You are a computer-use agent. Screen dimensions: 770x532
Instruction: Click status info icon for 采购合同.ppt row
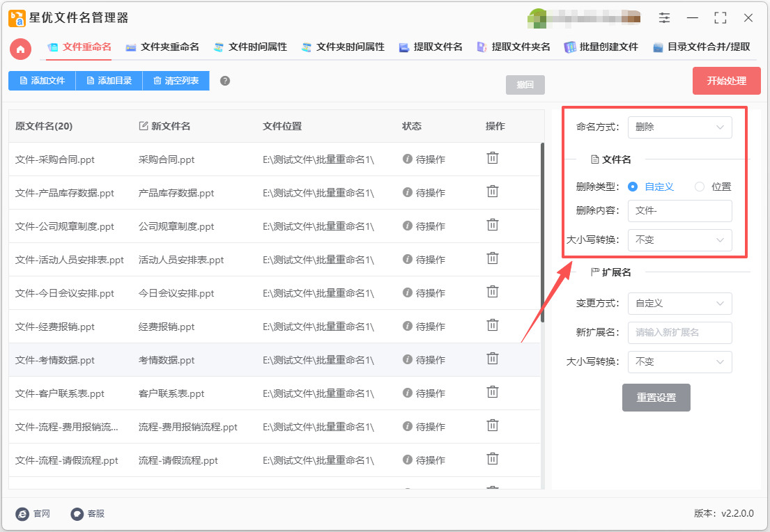pos(407,159)
